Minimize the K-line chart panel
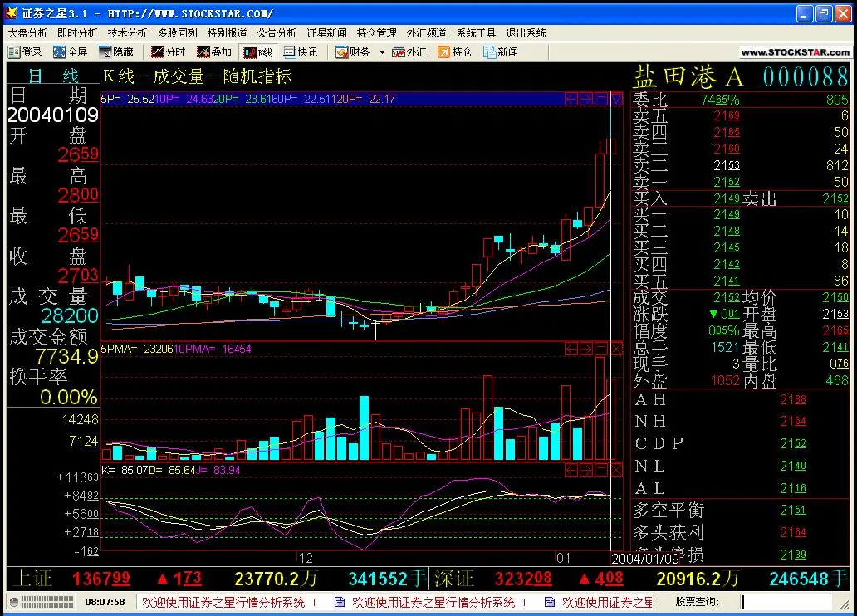This screenshot has height=616, width=857. pyautogui.click(x=601, y=99)
